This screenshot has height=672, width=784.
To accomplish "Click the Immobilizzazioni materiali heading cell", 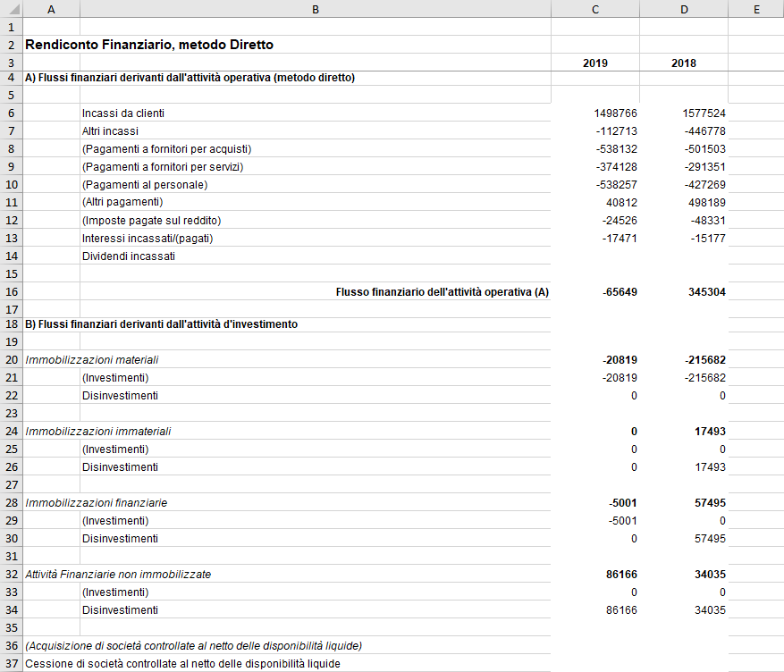I will (92, 360).
